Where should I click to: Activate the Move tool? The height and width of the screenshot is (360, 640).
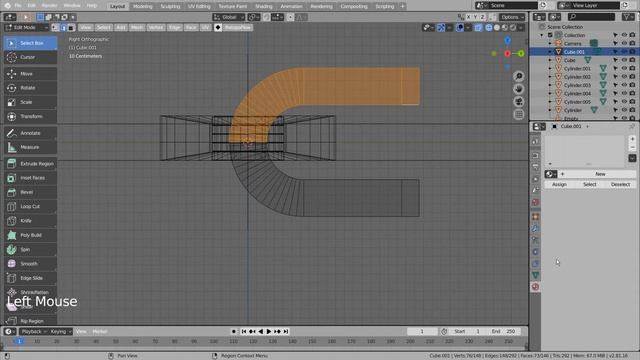(x=30, y=73)
